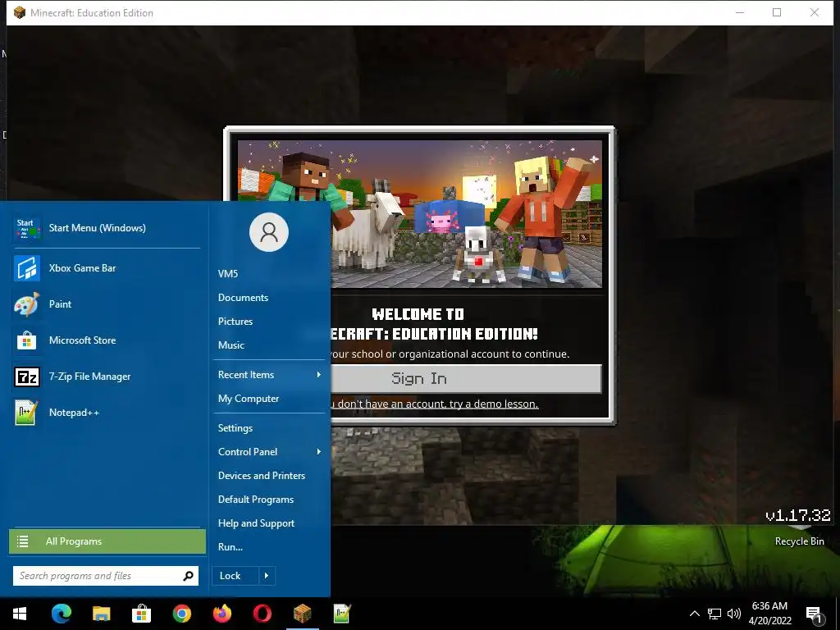Click the Windows Start button on taskbar

pyautogui.click(x=20, y=614)
